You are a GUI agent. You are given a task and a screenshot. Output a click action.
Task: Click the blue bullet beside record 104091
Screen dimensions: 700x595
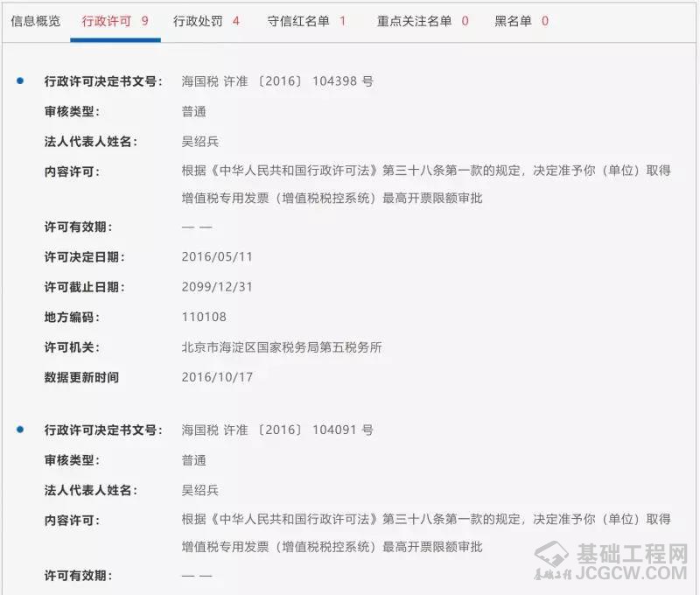[20, 430]
